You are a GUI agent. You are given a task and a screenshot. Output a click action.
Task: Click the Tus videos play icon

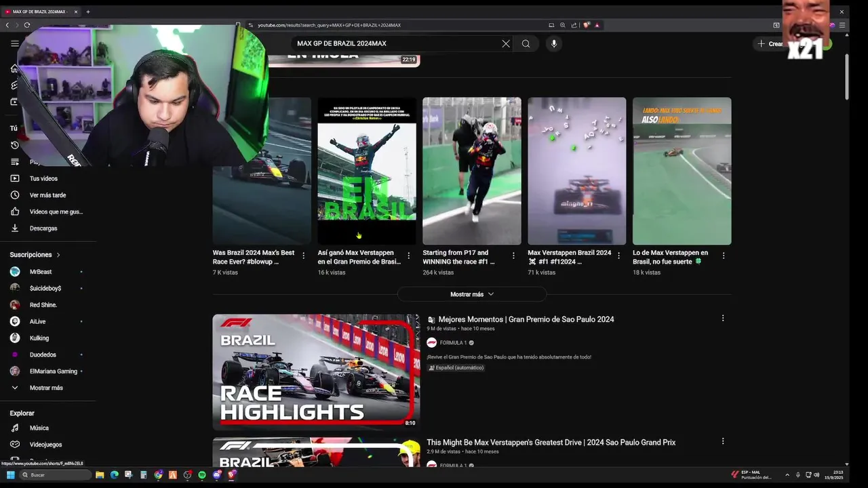(15, 179)
